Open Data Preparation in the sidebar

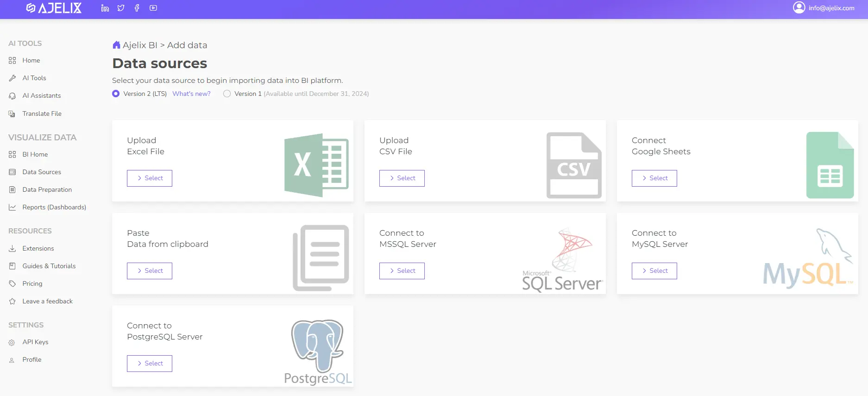pyautogui.click(x=47, y=189)
